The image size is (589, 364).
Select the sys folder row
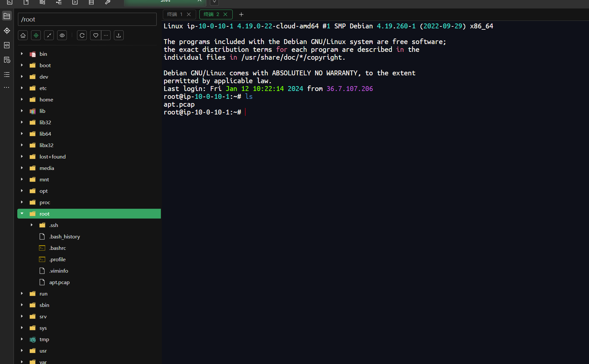pos(89,328)
